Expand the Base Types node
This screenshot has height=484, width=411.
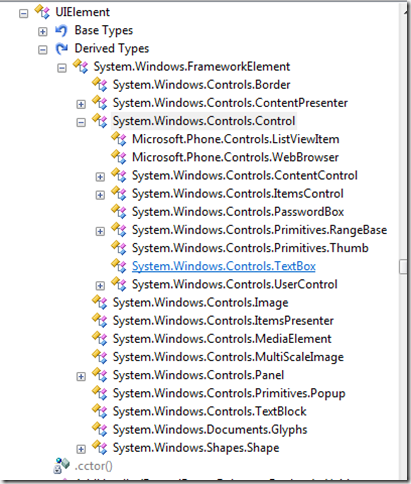pos(43,32)
